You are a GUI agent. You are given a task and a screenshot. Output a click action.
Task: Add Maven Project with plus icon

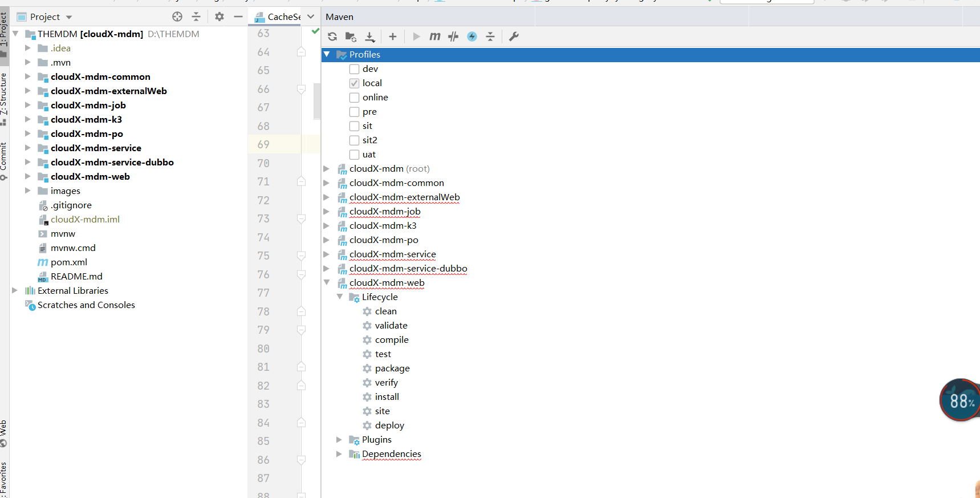click(x=393, y=37)
